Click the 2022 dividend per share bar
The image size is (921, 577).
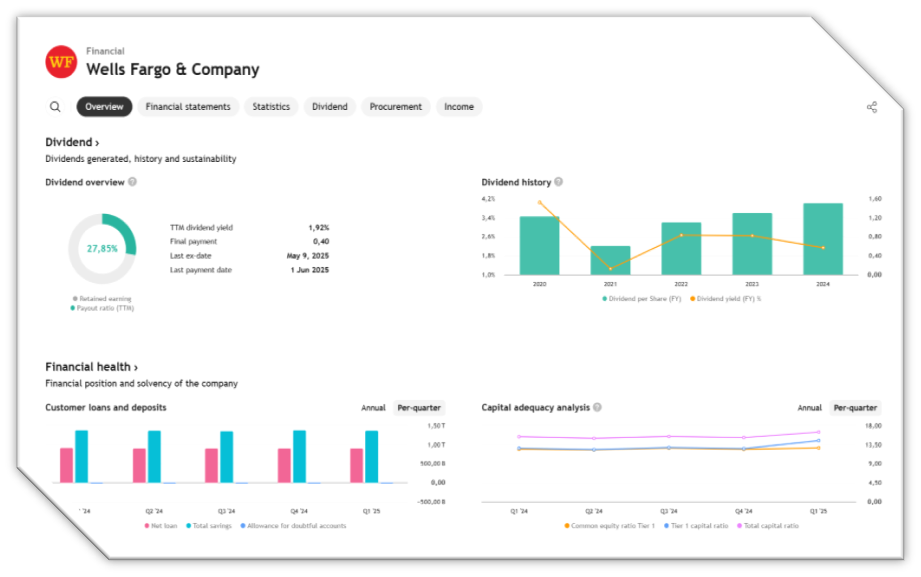681,249
